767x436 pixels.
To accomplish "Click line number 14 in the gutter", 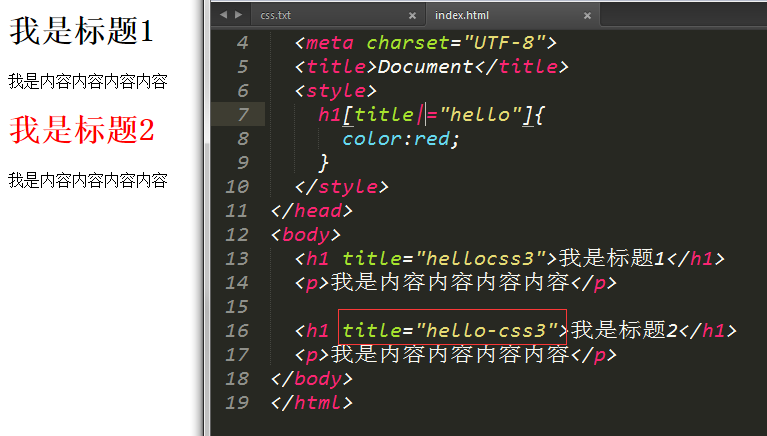I will point(237,282).
